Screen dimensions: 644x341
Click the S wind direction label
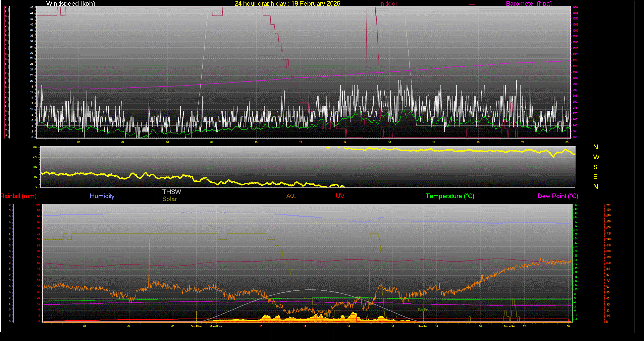point(595,167)
